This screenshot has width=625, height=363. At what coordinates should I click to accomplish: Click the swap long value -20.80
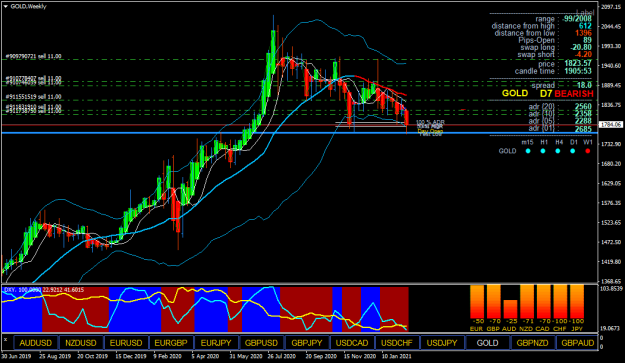580,47
